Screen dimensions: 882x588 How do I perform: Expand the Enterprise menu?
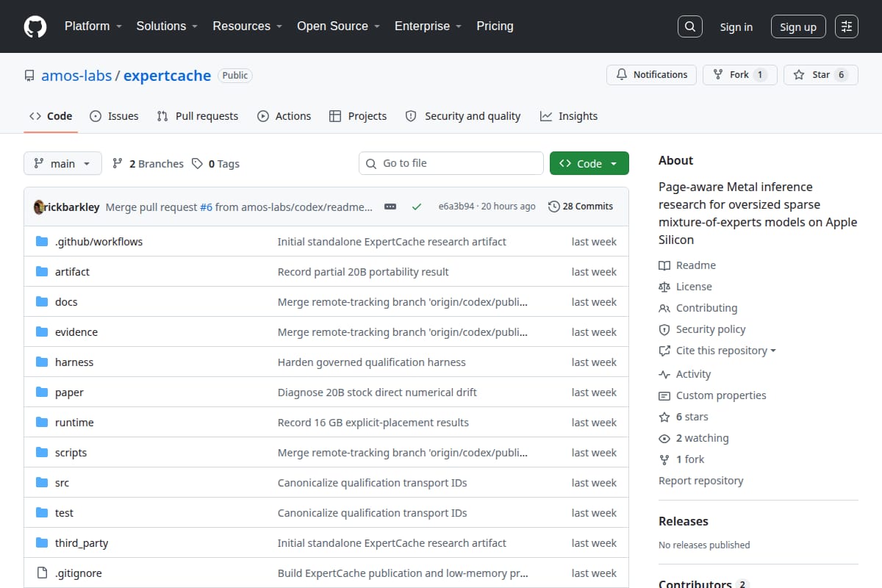(x=428, y=26)
